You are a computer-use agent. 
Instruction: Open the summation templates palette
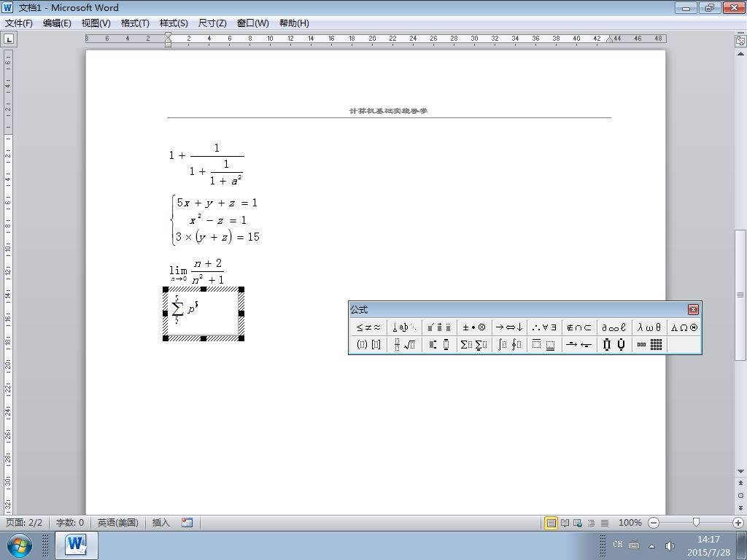[473, 344]
